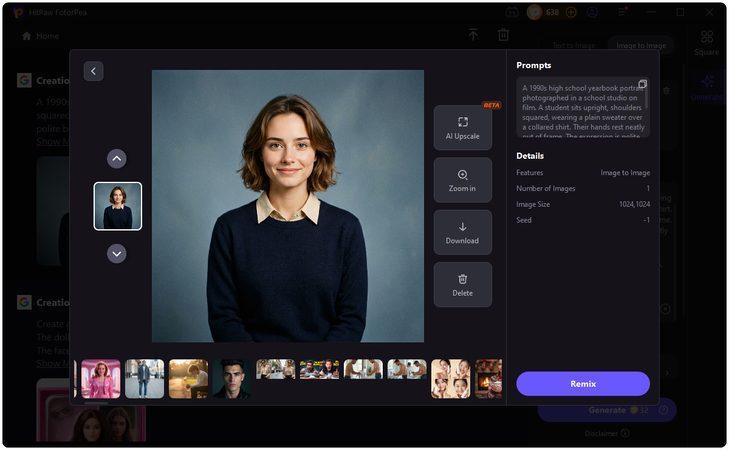The height and width of the screenshot is (450, 729).
Task: Click the Remix button
Action: tap(582, 383)
